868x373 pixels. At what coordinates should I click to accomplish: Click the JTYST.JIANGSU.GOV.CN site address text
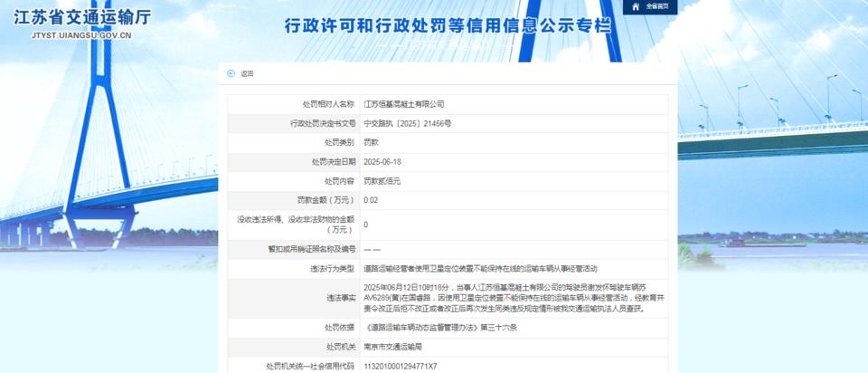click(81, 36)
